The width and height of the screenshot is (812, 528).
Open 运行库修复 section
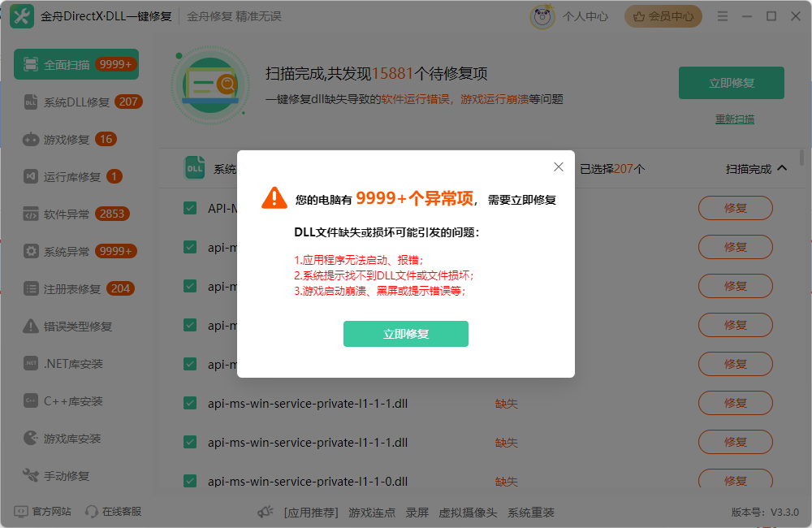pyautogui.click(x=72, y=177)
